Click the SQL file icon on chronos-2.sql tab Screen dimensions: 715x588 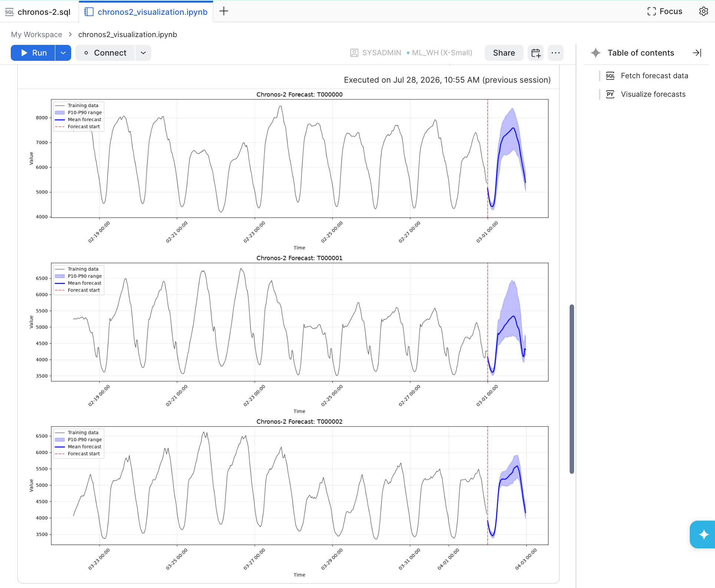click(x=9, y=12)
